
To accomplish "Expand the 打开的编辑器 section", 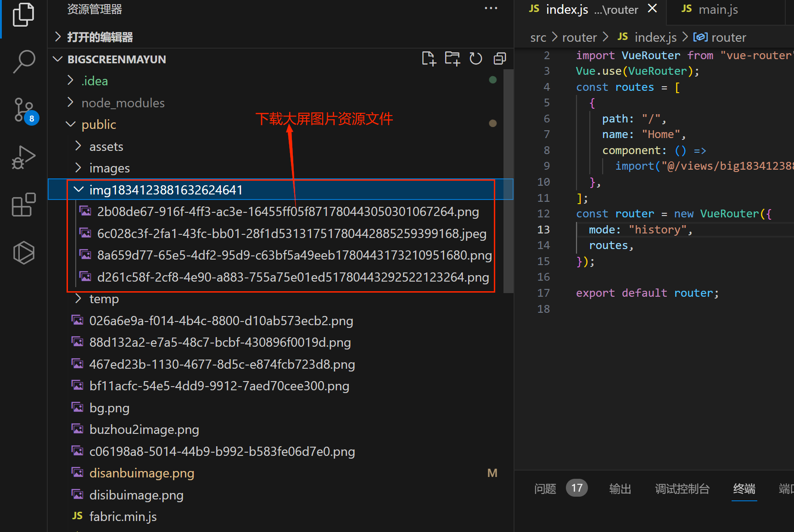I will 100,37.
